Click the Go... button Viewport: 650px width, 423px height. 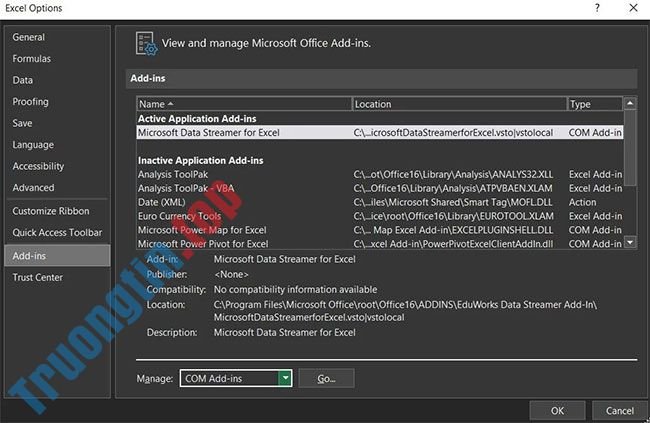coord(326,378)
